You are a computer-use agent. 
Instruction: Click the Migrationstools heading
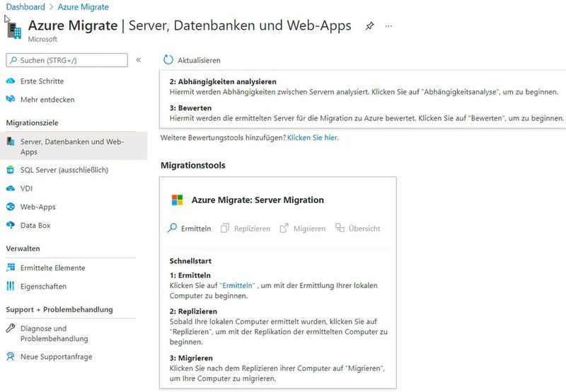[192, 166]
